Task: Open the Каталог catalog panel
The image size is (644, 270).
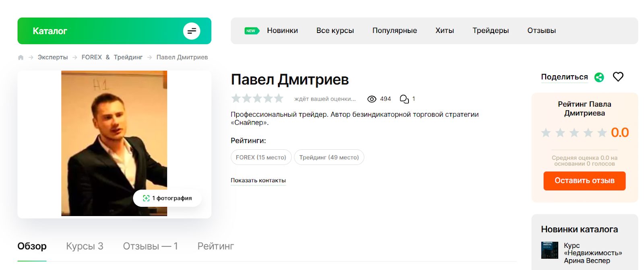Action: tap(50, 31)
